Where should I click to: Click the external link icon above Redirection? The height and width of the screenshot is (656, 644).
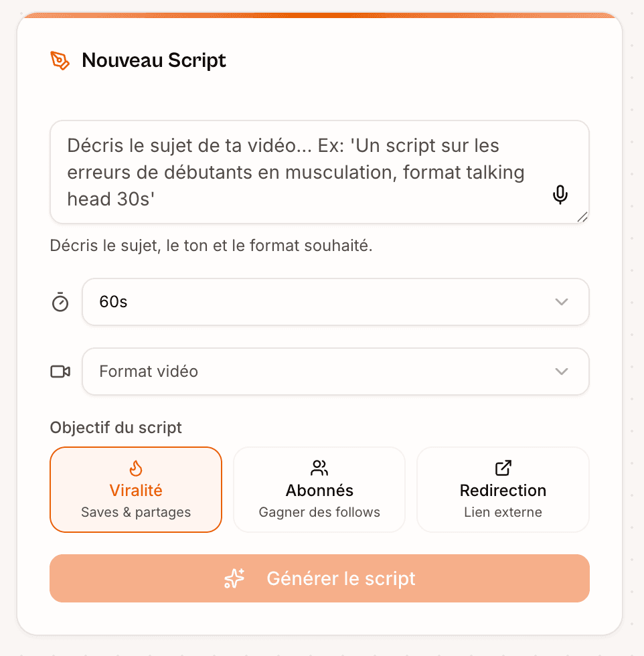pos(503,468)
